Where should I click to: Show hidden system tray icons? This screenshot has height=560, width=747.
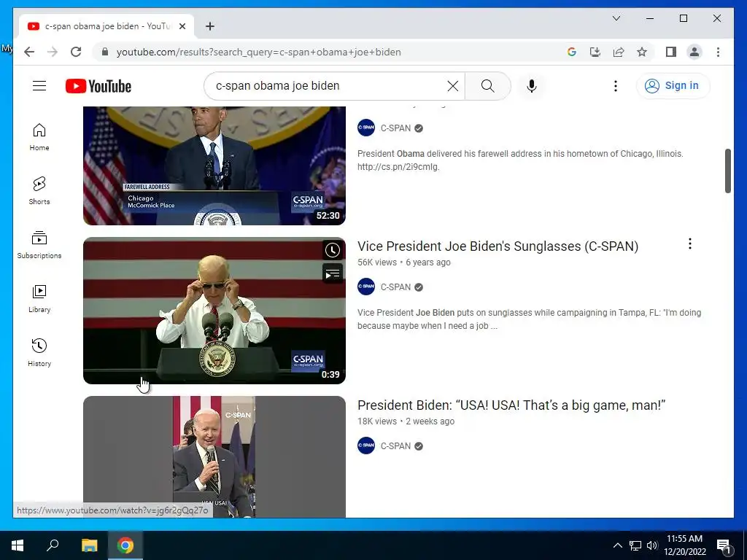coord(617,545)
